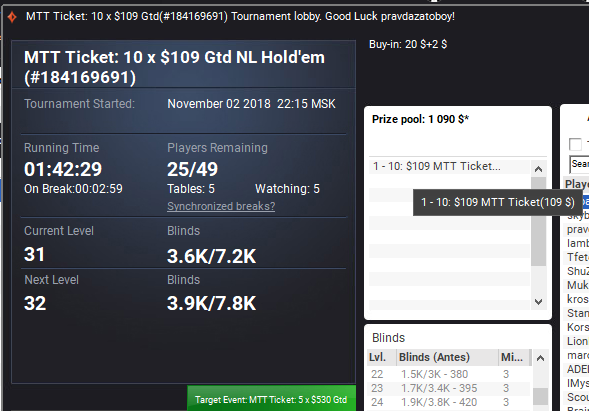
Task: Sort by the Lvl. column header
Action: coord(381,357)
